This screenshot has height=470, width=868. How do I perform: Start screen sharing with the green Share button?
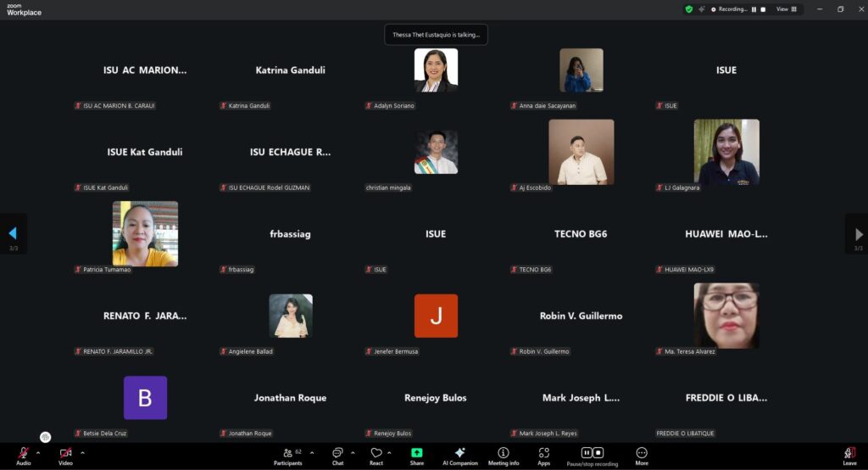pyautogui.click(x=417, y=454)
